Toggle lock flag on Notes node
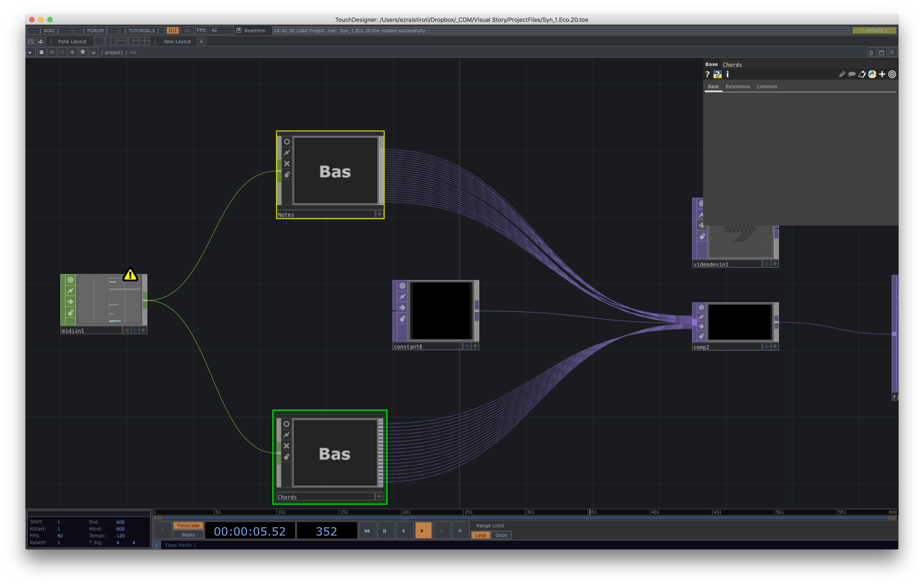Screen dimensions: 924x586 [287, 174]
